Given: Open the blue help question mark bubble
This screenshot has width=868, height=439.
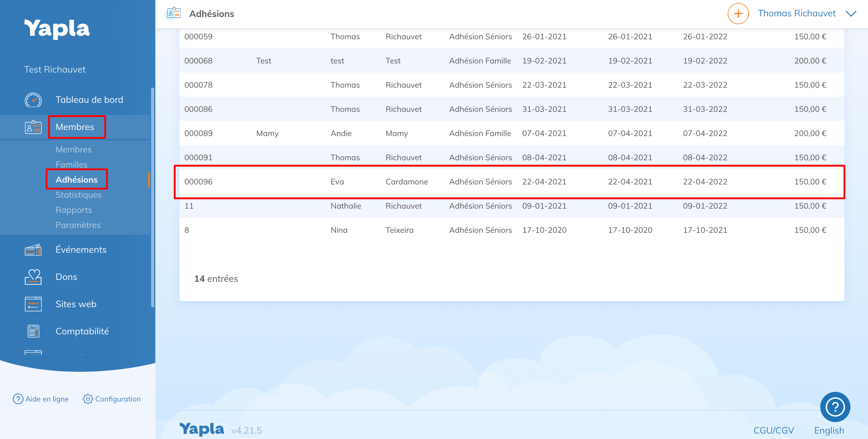Looking at the screenshot, I should 835,407.
